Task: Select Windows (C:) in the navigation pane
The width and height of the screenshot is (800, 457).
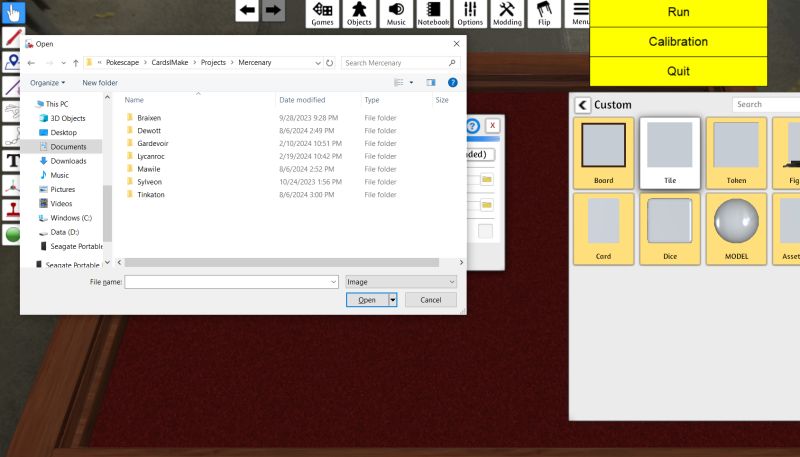Action: tap(71, 218)
